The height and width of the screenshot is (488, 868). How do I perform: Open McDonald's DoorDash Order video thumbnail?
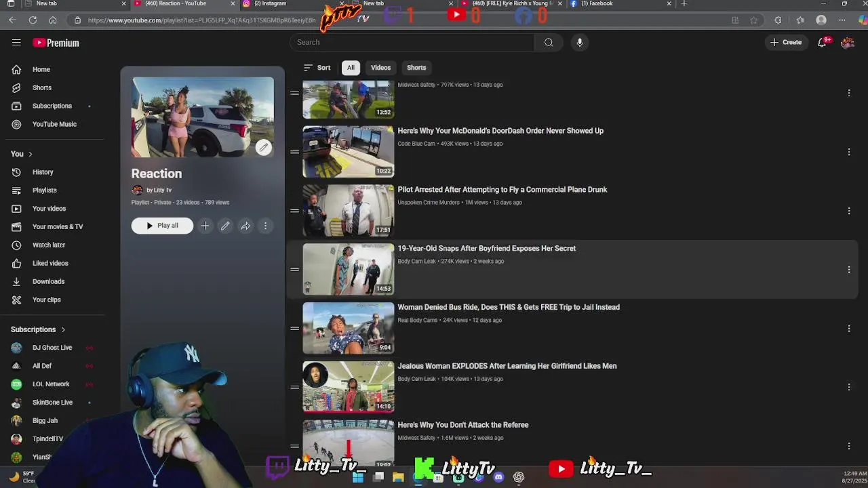tap(348, 152)
